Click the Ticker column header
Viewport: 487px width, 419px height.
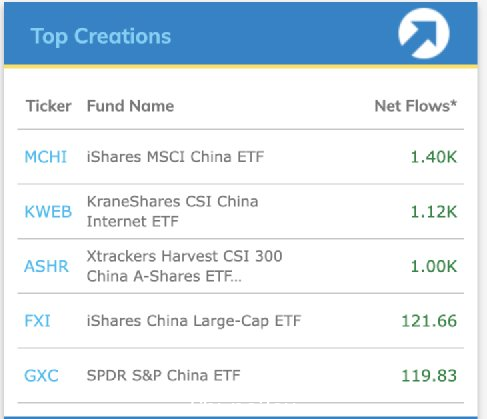point(49,106)
